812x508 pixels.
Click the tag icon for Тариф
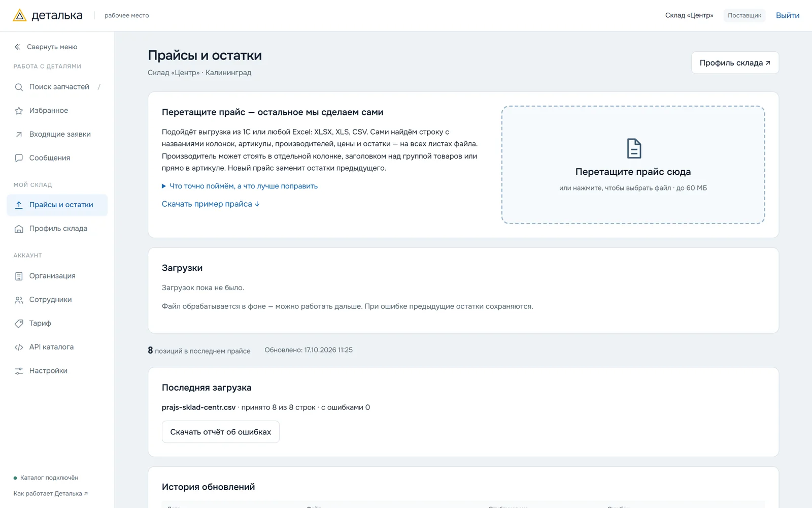[19, 324]
